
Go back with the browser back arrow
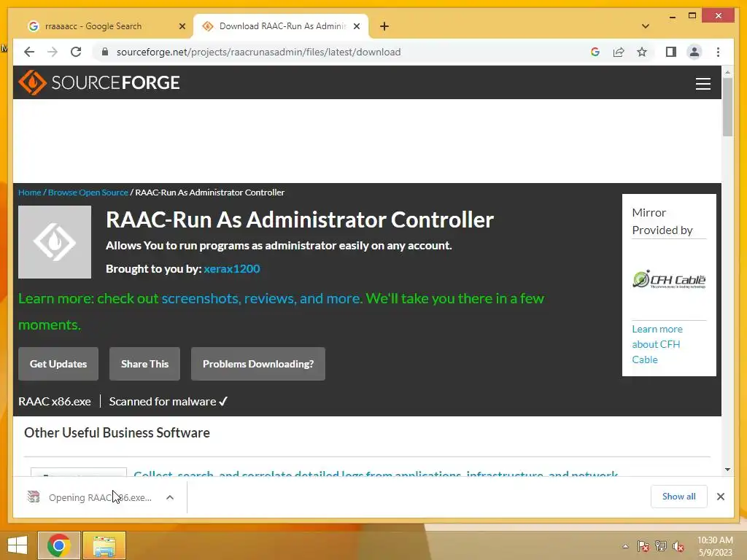29,52
